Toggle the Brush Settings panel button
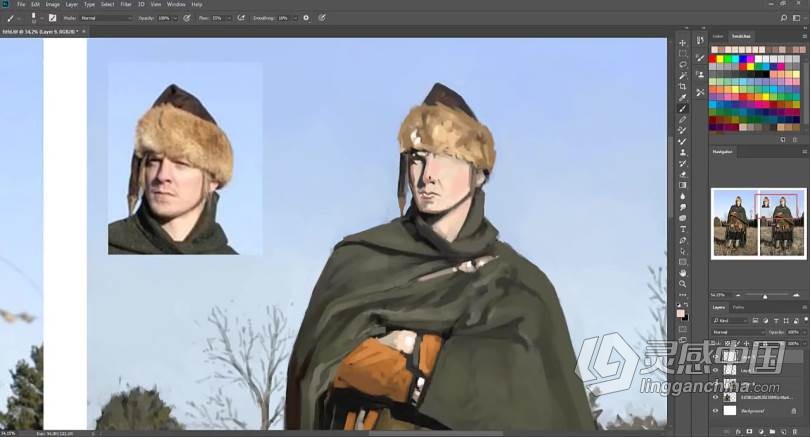Image resolution: width=810 pixels, height=437 pixels. click(52, 18)
